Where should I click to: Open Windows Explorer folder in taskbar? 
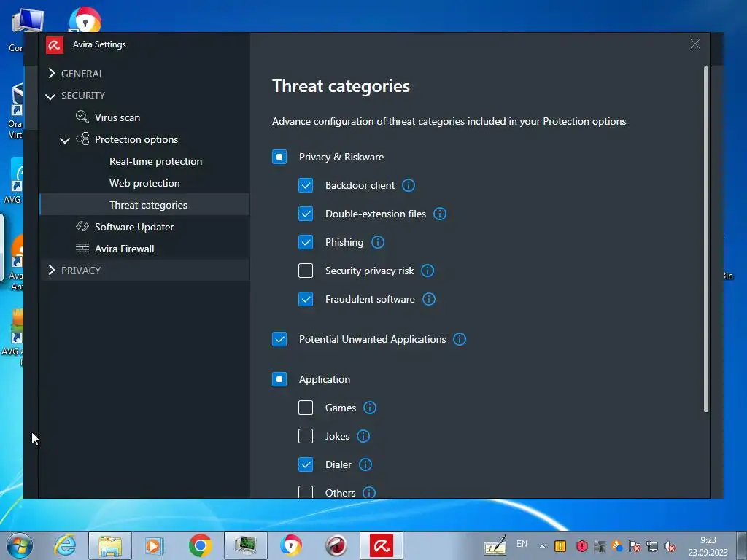tap(110, 545)
